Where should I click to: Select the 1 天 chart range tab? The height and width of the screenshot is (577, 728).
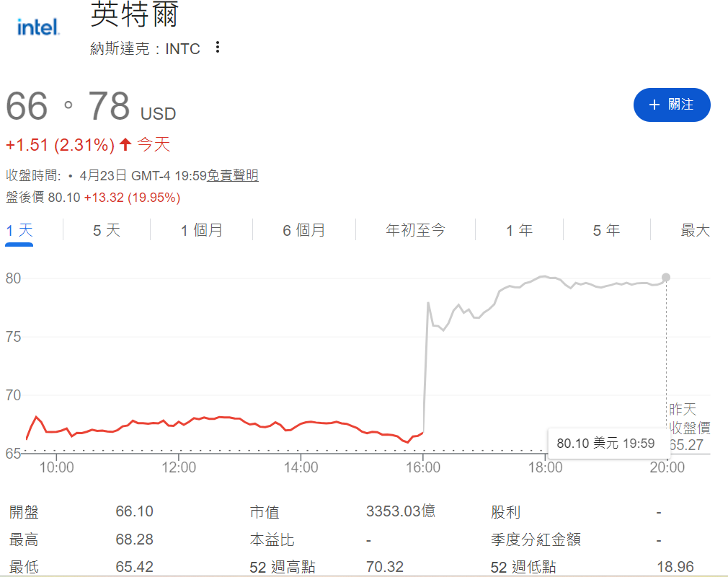(19, 229)
